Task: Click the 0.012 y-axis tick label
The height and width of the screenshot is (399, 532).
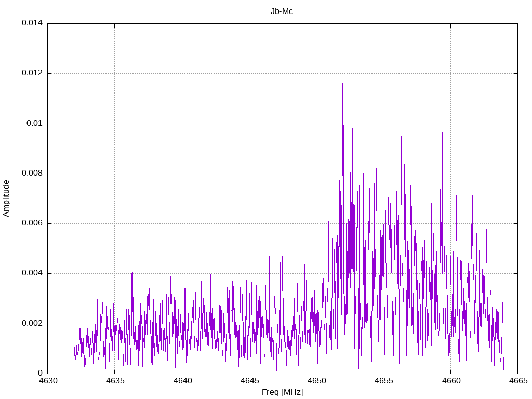Action: pyautogui.click(x=32, y=73)
